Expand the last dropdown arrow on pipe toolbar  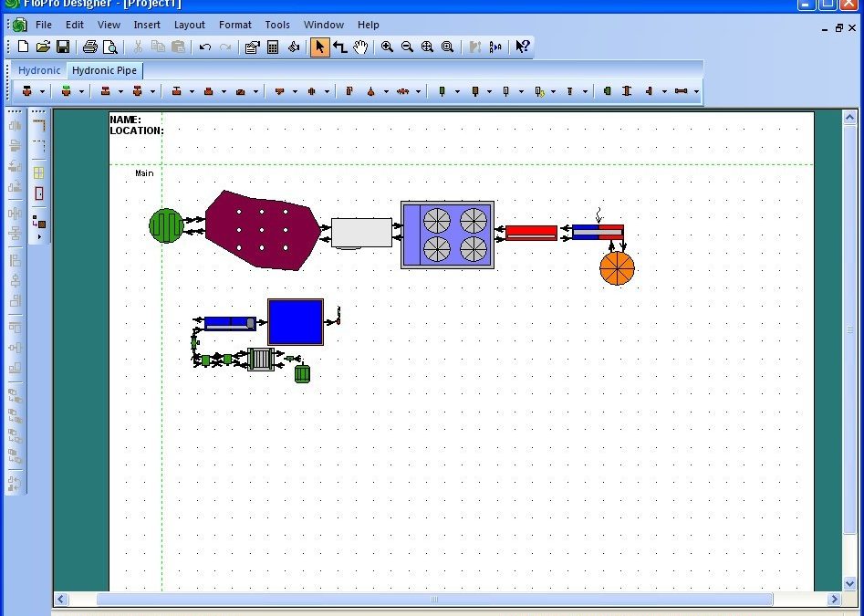point(697,91)
